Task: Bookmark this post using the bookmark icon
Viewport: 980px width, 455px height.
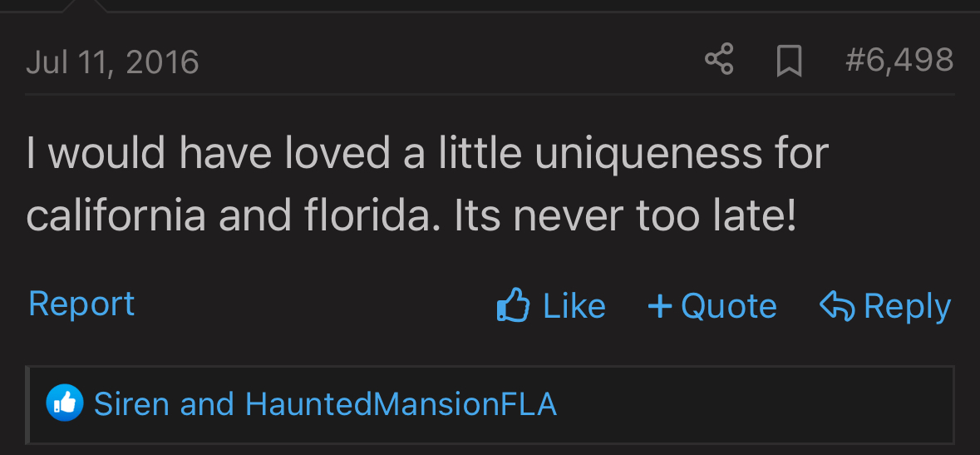Action: click(x=788, y=61)
